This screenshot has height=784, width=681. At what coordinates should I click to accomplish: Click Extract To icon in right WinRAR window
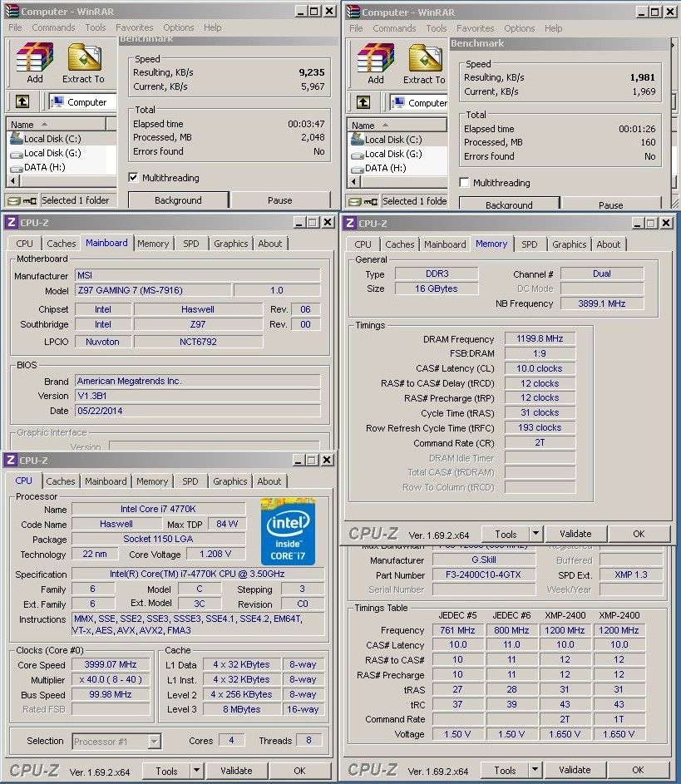click(x=424, y=62)
